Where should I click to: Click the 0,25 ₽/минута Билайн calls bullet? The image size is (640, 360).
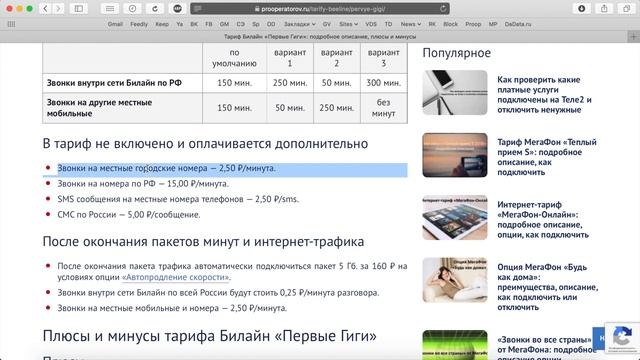coord(218,293)
